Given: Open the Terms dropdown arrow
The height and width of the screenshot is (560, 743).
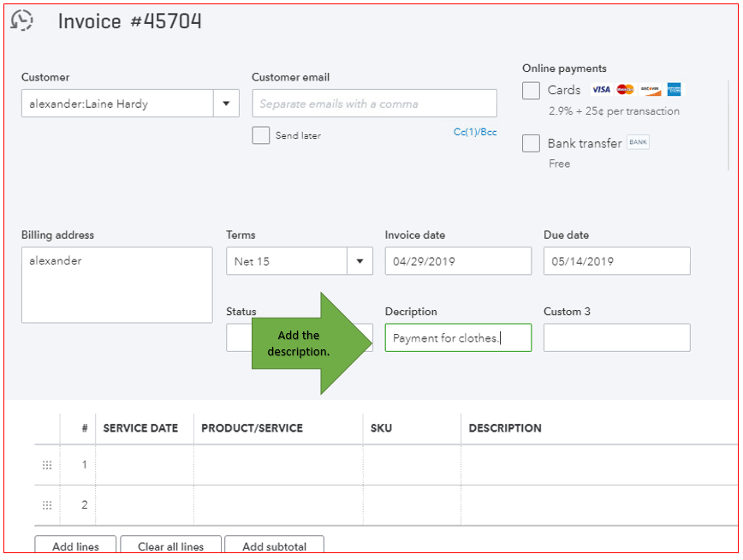Looking at the screenshot, I should [360, 261].
